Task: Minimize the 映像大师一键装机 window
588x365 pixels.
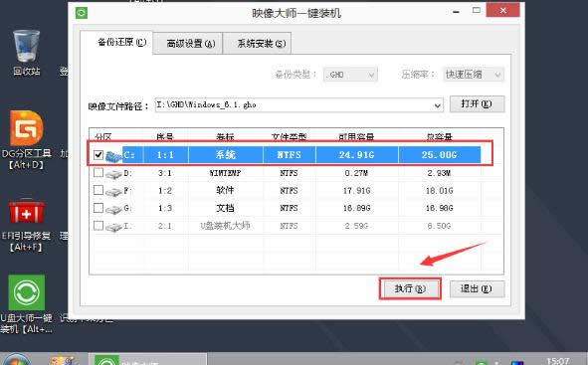Action: click(x=456, y=11)
